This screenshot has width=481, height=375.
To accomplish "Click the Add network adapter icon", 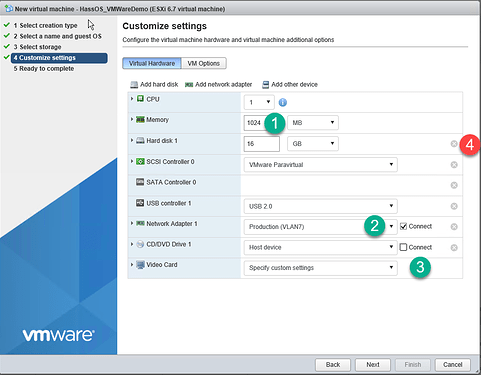I will 189,85.
